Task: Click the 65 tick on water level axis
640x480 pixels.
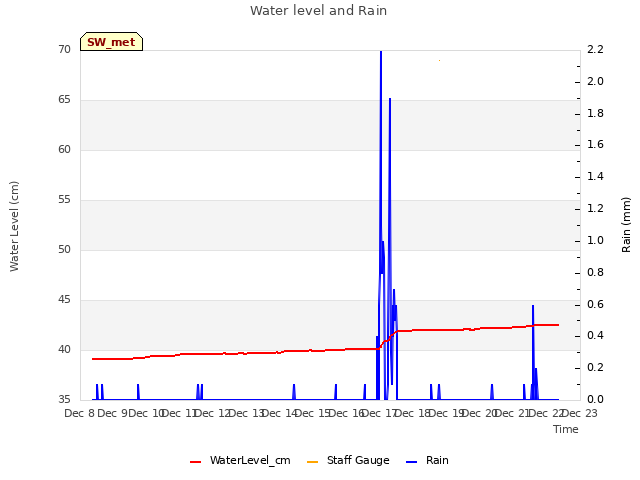Action: coord(64,100)
